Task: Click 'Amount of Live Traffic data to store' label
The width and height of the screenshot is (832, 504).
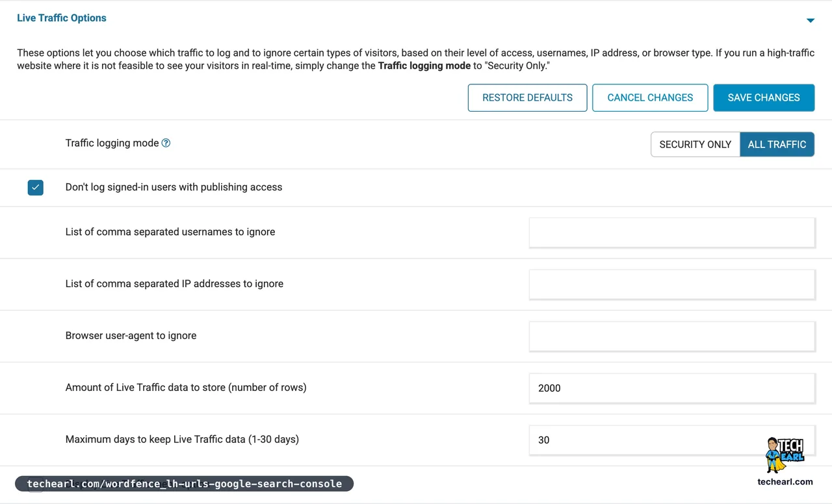Action: click(x=186, y=388)
